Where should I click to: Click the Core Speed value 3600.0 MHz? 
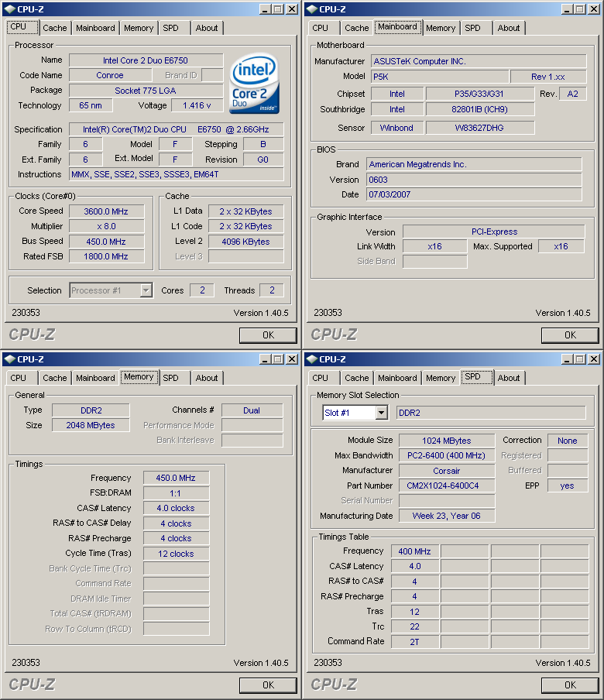point(106,211)
